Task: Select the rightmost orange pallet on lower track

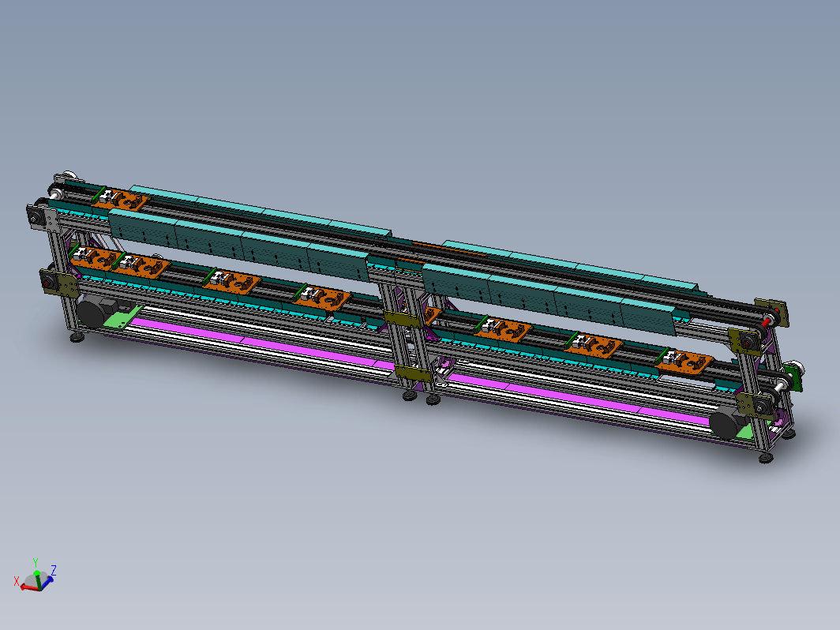Action: click(685, 362)
